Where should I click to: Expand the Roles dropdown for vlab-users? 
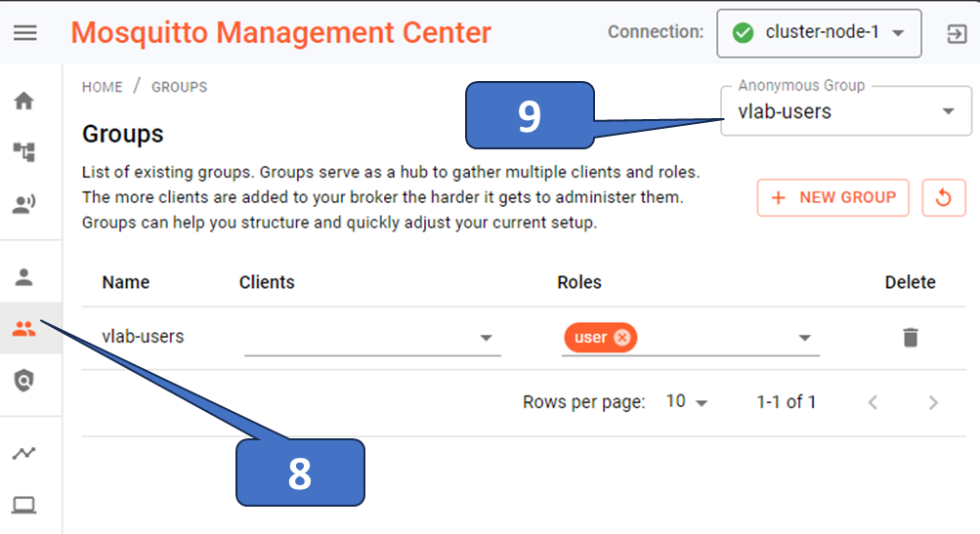(804, 338)
